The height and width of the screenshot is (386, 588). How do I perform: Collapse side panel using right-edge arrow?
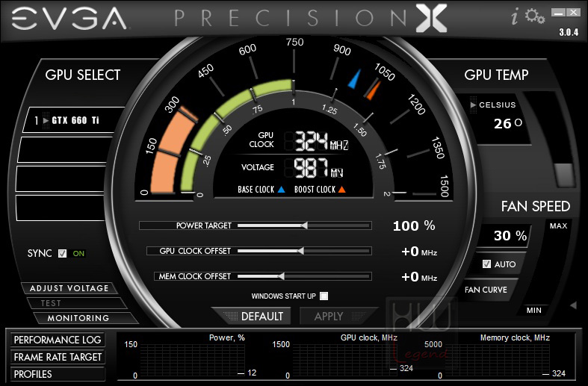point(573,305)
